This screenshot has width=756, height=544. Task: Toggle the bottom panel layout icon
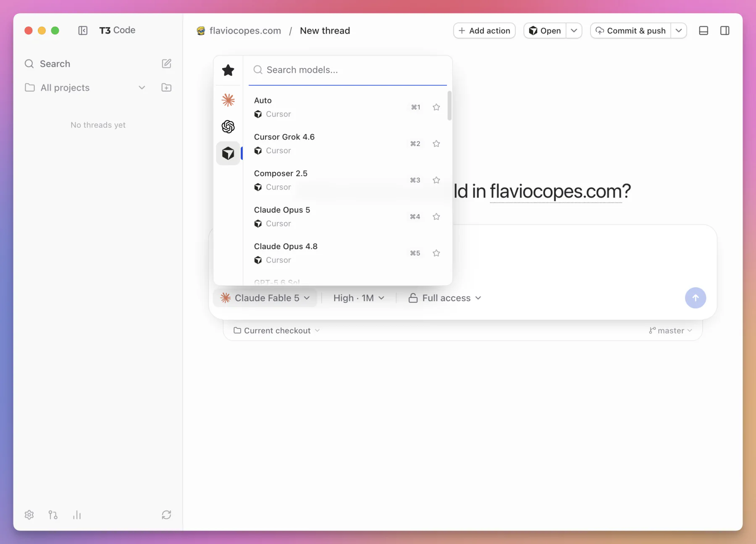pyautogui.click(x=703, y=31)
